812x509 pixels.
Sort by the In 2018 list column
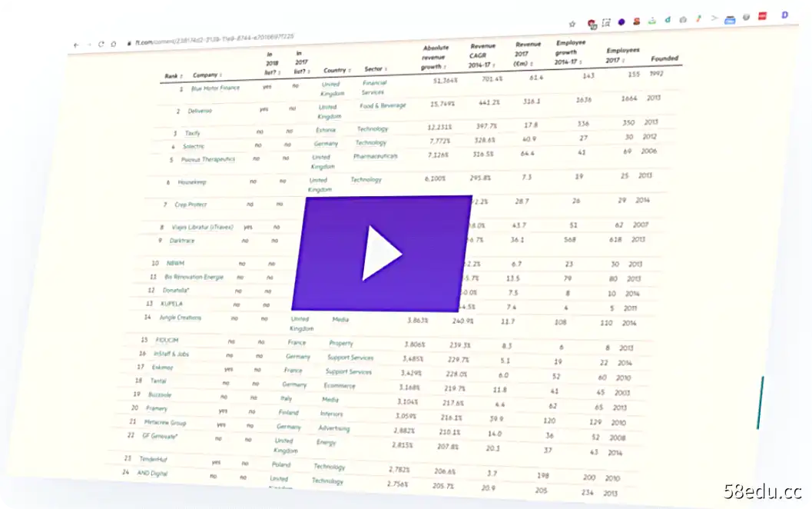(273, 64)
